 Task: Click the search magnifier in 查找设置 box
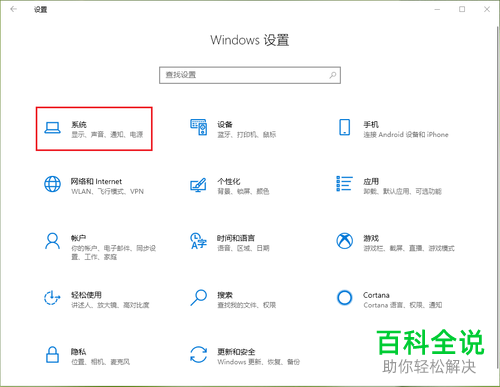(333, 75)
